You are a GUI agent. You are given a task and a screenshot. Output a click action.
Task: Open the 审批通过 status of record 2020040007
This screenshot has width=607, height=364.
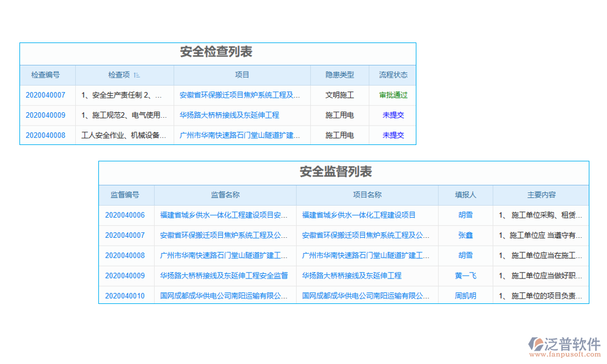point(393,95)
